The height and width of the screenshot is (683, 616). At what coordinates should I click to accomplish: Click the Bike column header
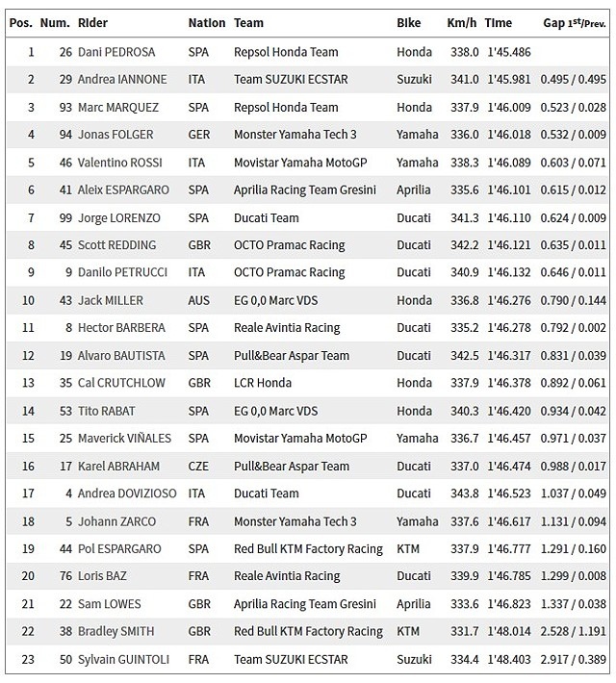tap(408, 23)
